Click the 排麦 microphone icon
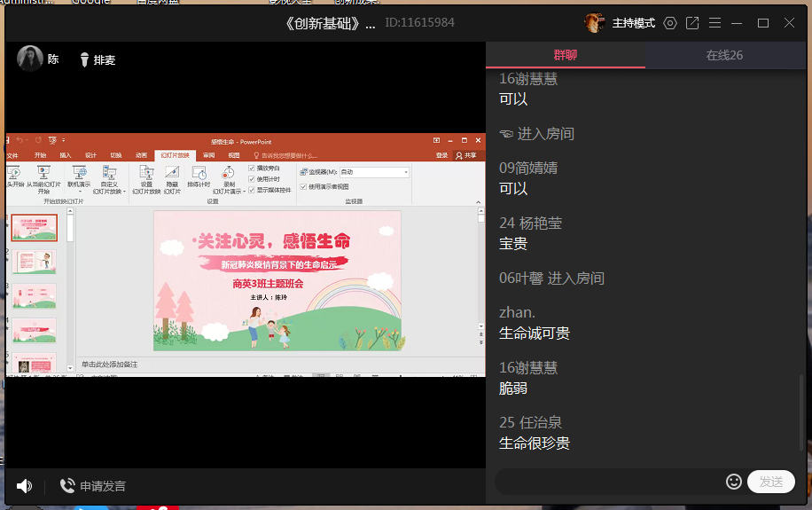This screenshot has height=510, width=812. [x=85, y=59]
